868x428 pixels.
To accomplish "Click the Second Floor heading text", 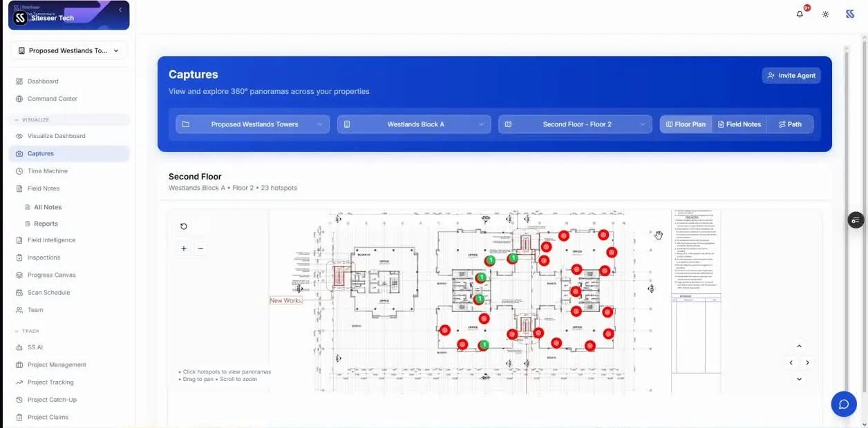I will tap(195, 177).
